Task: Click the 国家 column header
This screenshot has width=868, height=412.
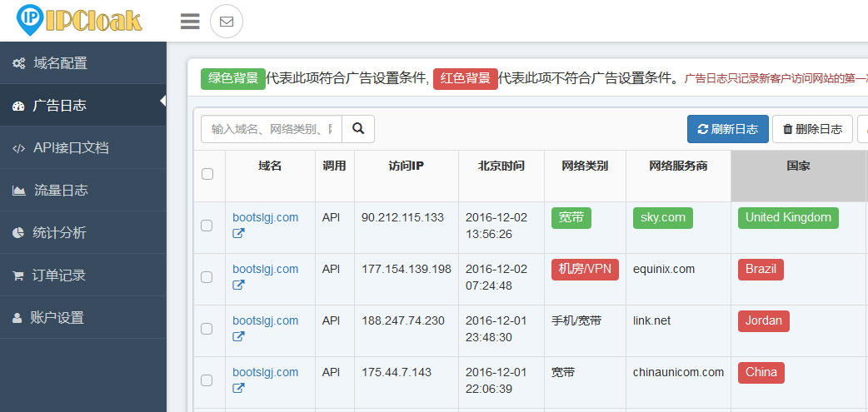Action: pyautogui.click(x=798, y=176)
